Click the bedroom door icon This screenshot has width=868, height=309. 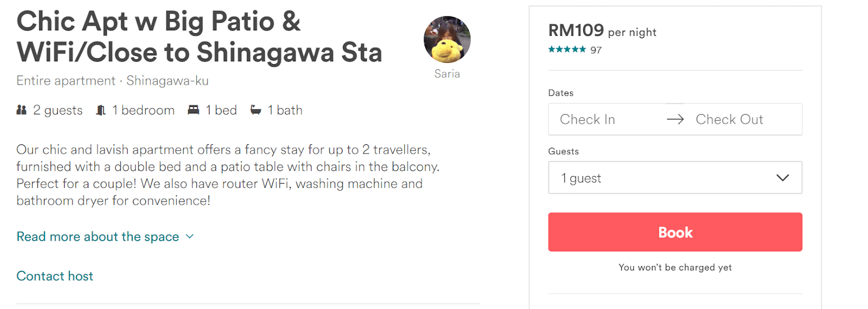click(101, 110)
